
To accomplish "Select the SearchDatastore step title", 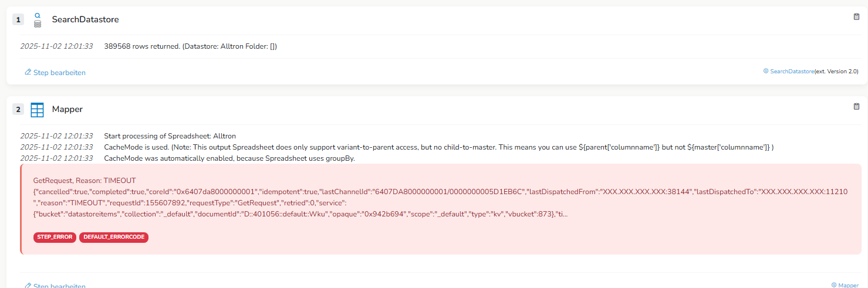I will (x=85, y=20).
